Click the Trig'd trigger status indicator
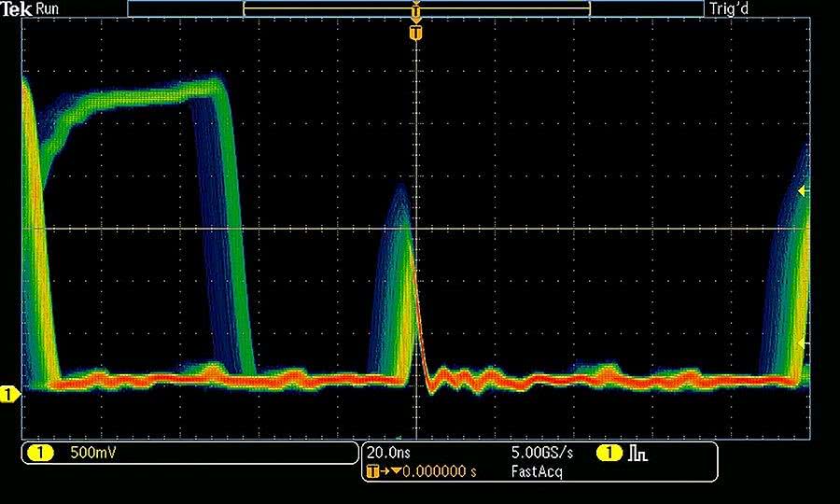Image resolution: width=840 pixels, height=504 pixels. point(731,8)
